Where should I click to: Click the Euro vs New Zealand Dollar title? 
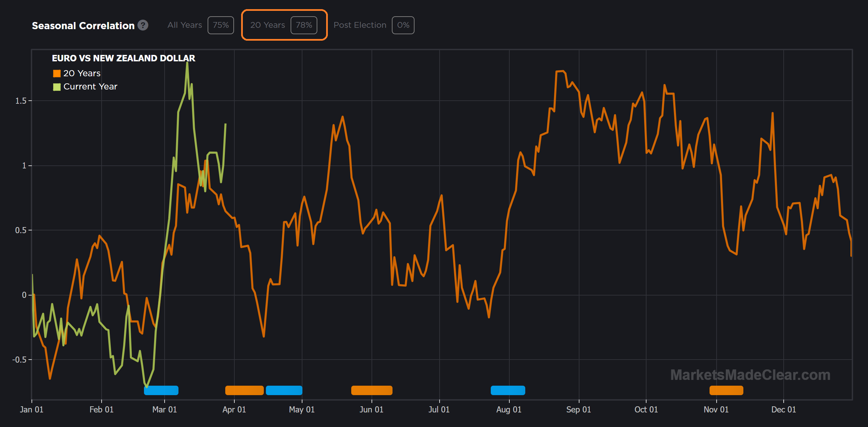(124, 58)
